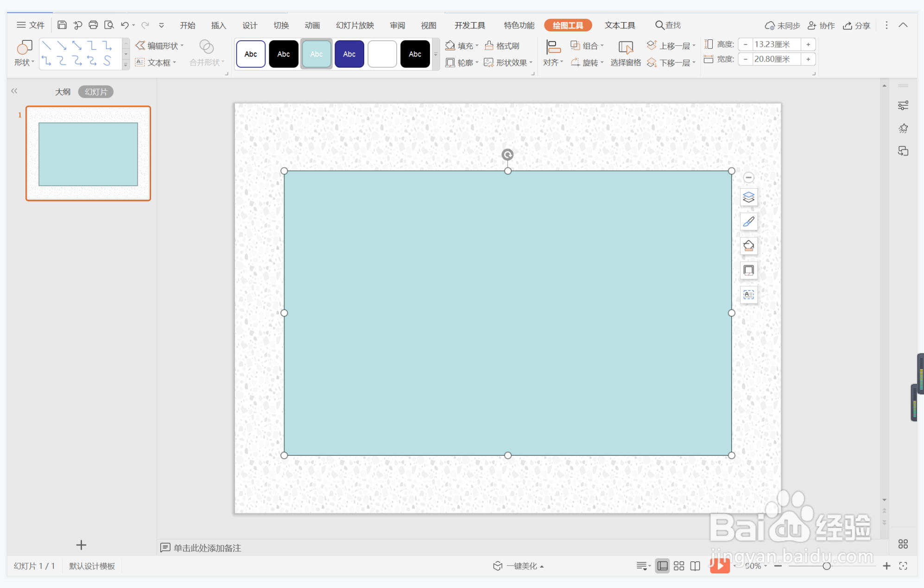Click the floating shape fill bucket icon
Screen dimensions: 924x588
click(748, 246)
